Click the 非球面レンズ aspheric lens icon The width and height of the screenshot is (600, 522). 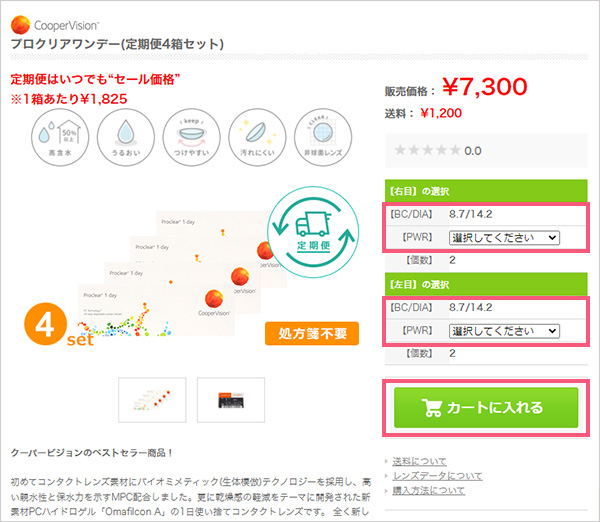click(x=323, y=137)
